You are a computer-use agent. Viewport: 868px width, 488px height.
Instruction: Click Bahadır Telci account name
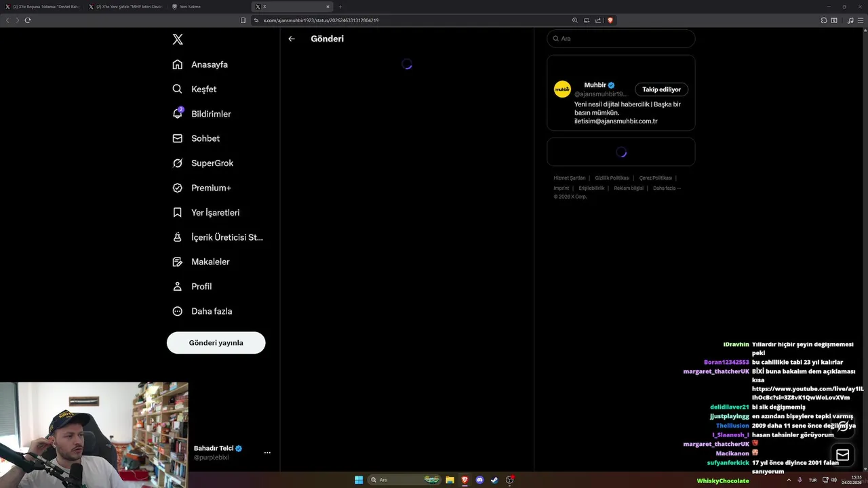pos(214,449)
